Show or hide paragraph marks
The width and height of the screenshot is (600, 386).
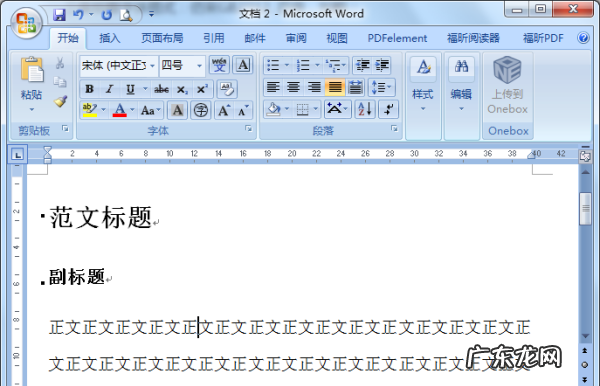(388, 110)
